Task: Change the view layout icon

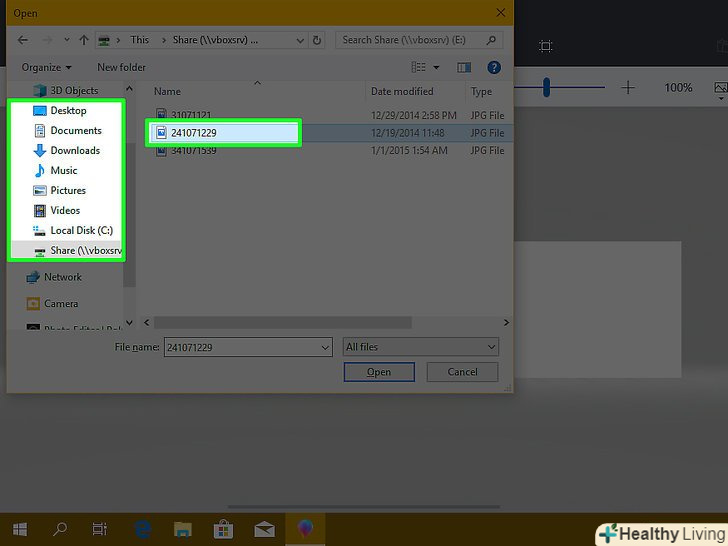Action: 418,67
